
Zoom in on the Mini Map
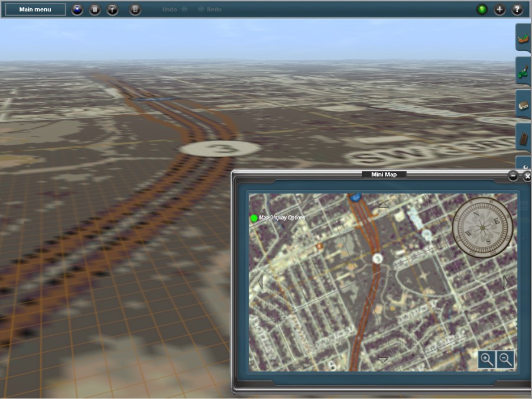(x=486, y=359)
